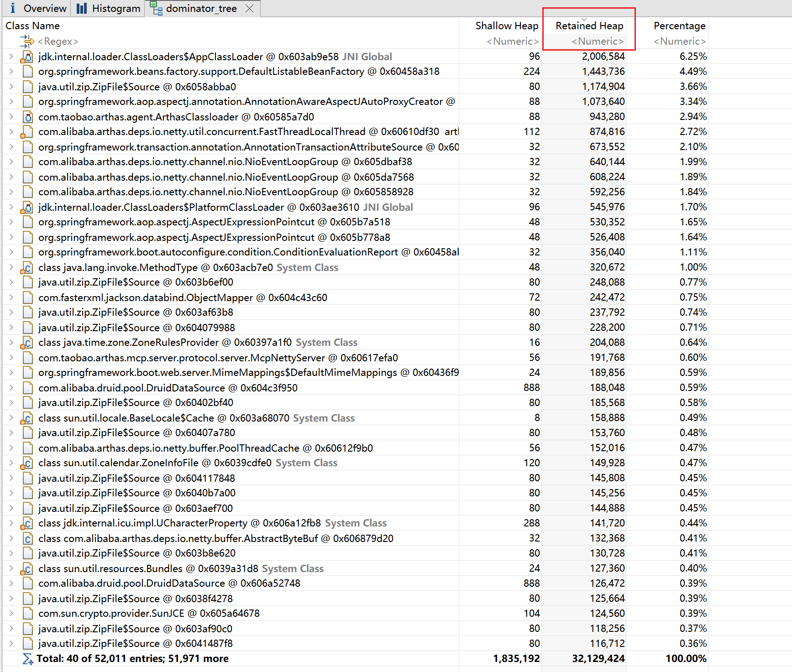The width and height of the screenshot is (792, 672).
Task: Click the Numeric filter under Percentage
Action: 680,42
